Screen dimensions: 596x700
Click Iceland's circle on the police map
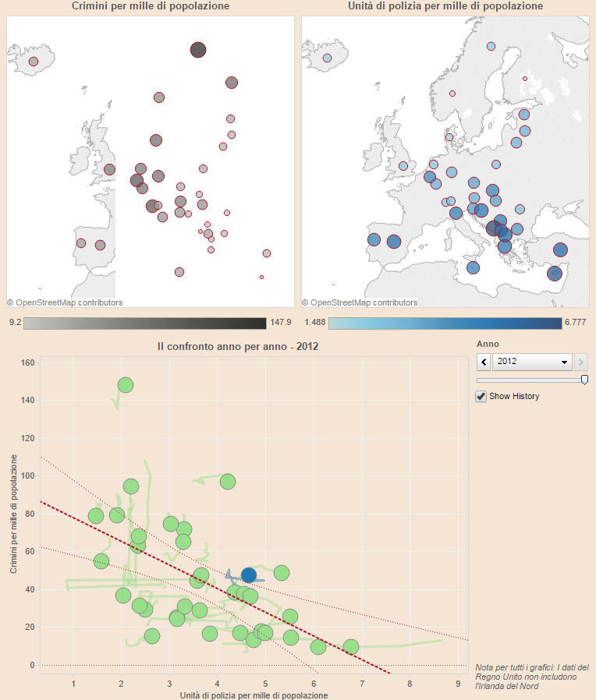pyautogui.click(x=328, y=58)
